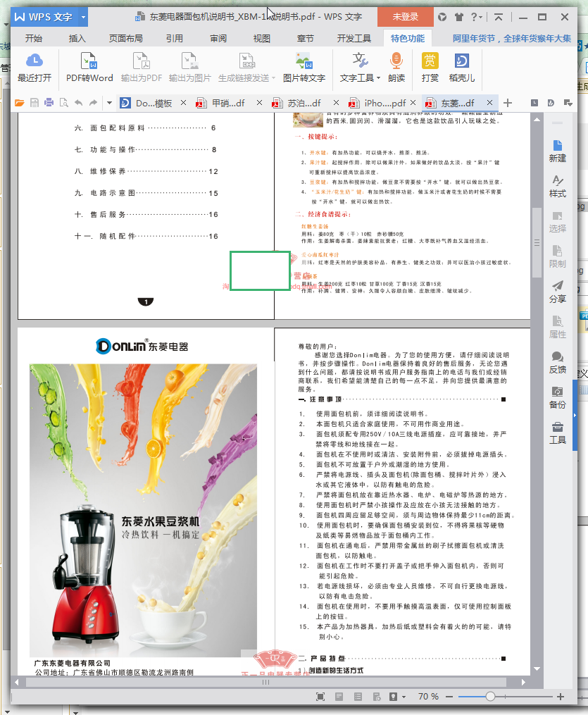Open the 视图 ribbon tab

pos(261,38)
